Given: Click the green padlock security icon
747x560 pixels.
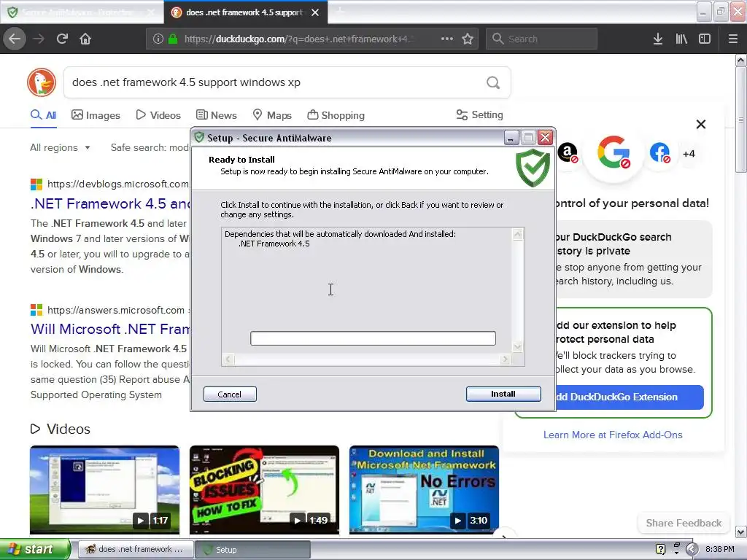Looking at the screenshot, I should (173, 39).
